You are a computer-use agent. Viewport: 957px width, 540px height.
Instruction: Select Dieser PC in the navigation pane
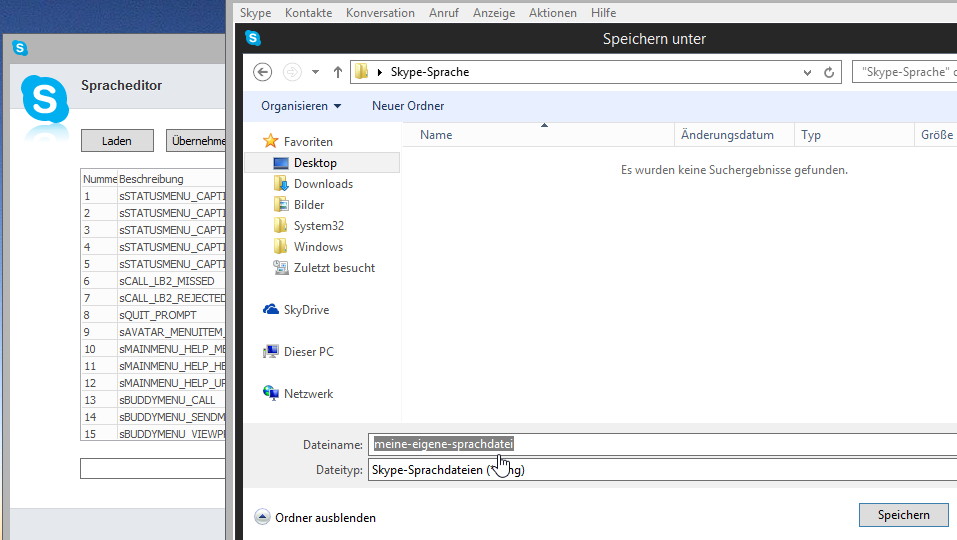309,352
